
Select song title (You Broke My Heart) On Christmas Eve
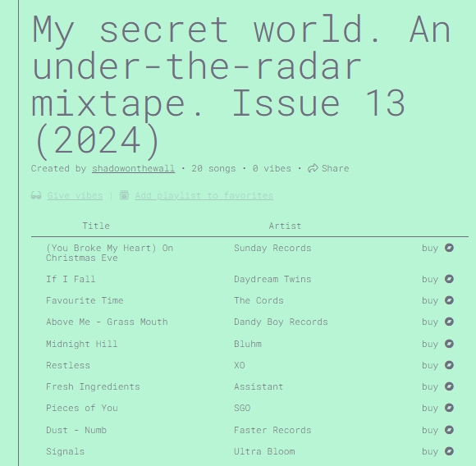(110, 253)
